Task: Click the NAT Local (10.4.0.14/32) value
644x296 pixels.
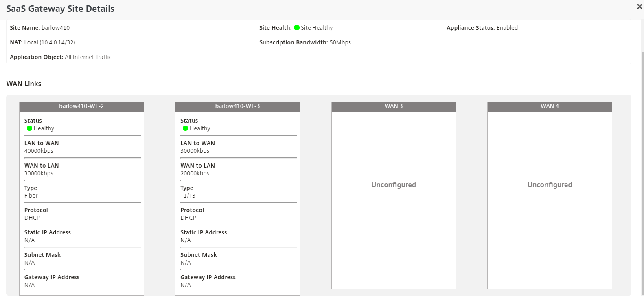Action: point(49,42)
